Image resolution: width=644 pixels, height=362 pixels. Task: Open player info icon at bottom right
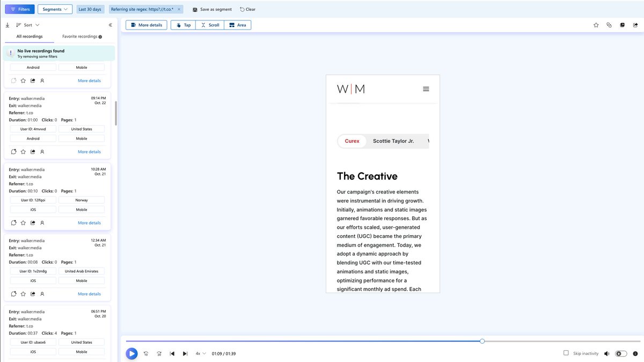tap(635, 353)
